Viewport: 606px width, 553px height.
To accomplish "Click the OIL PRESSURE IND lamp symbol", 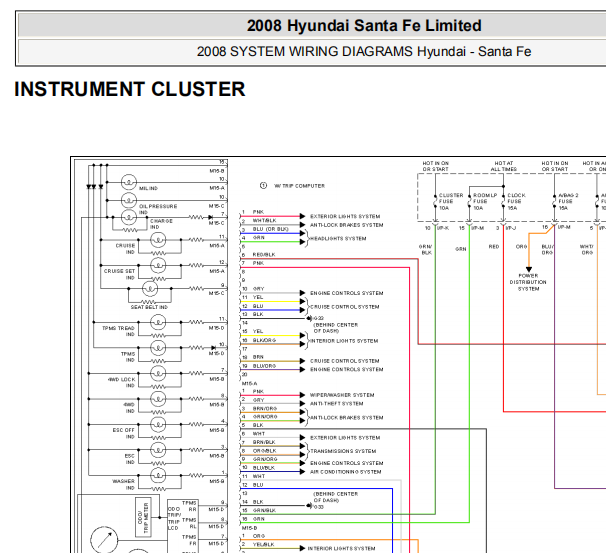I will pyautogui.click(x=129, y=200).
